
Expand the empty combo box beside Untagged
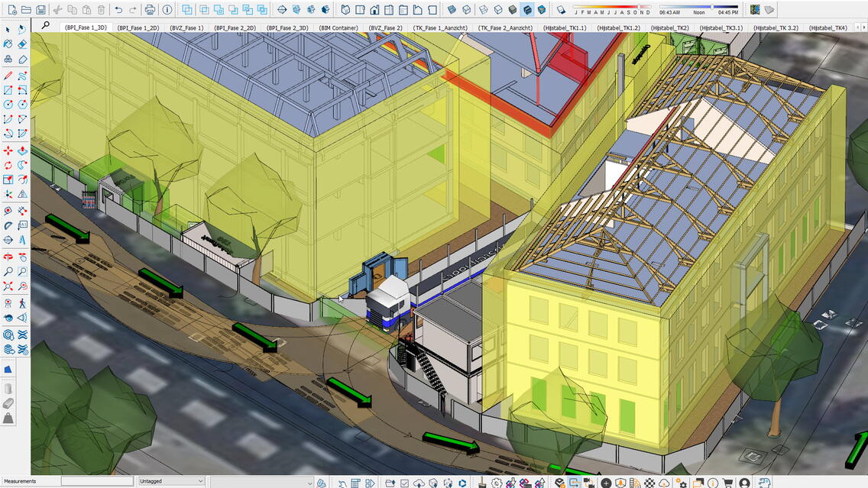click(261, 483)
